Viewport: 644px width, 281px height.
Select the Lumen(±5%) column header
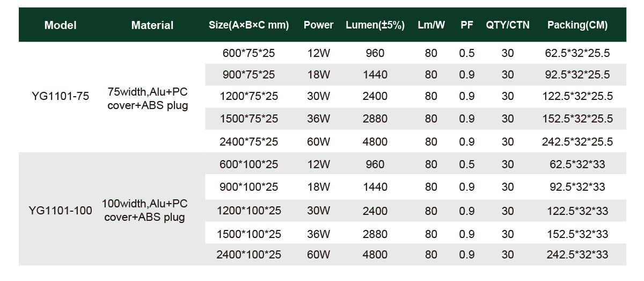[x=375, y=25]
